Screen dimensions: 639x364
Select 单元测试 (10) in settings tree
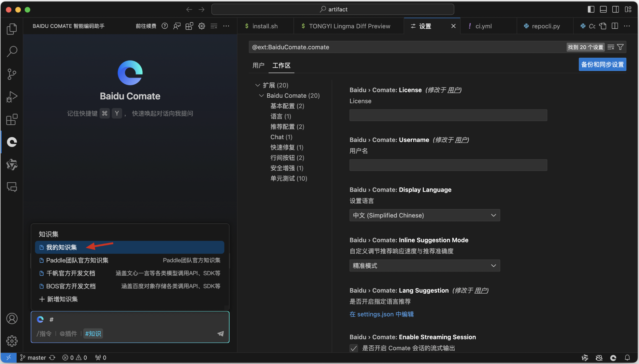pos(289,178)
